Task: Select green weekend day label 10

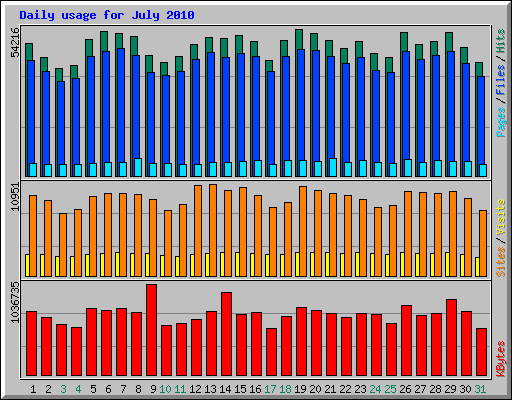Action: click(165, 389)
